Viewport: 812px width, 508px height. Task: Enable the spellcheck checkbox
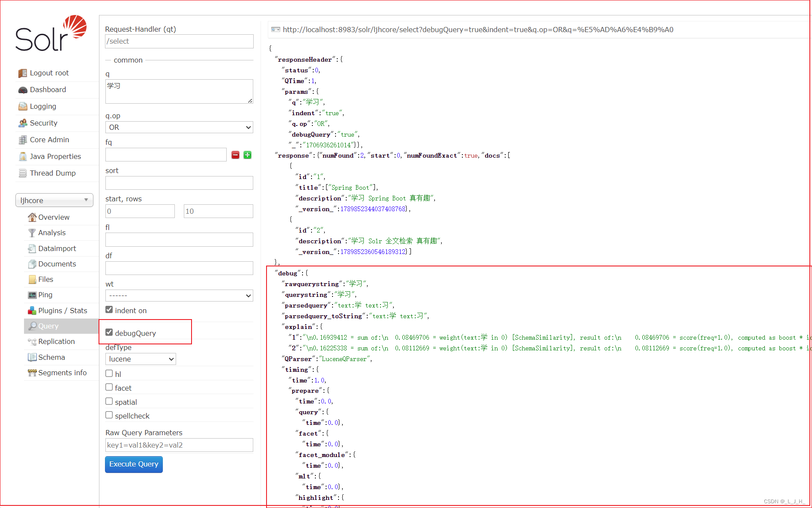(109, 415)
